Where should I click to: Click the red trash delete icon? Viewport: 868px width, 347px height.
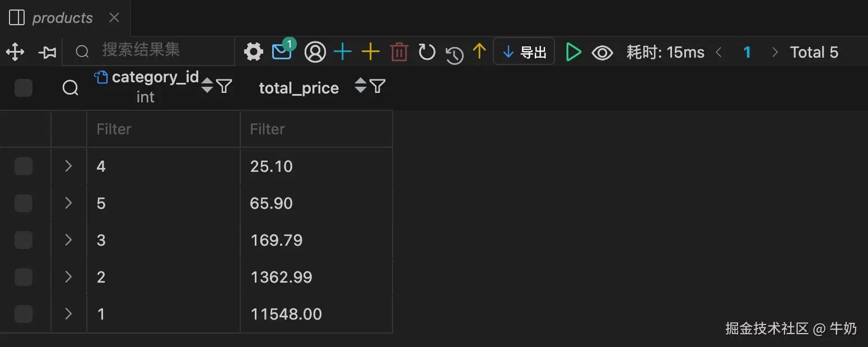click(399, 52)
